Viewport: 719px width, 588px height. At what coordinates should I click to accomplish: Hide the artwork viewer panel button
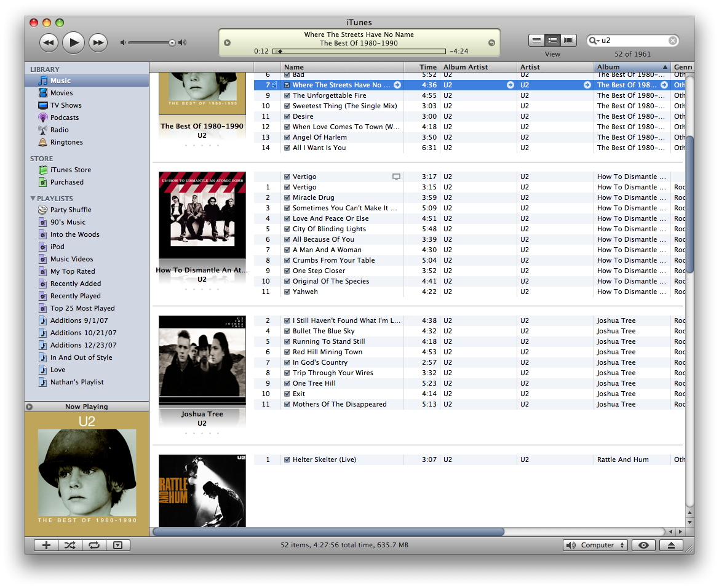point(118,545)
